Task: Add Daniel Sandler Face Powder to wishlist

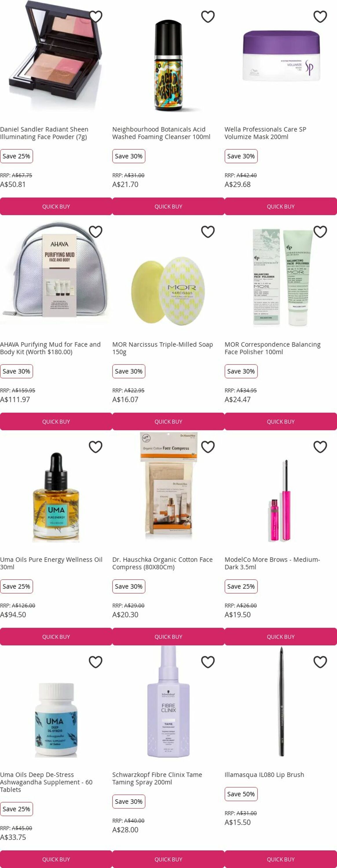Action: coord(95,16)
